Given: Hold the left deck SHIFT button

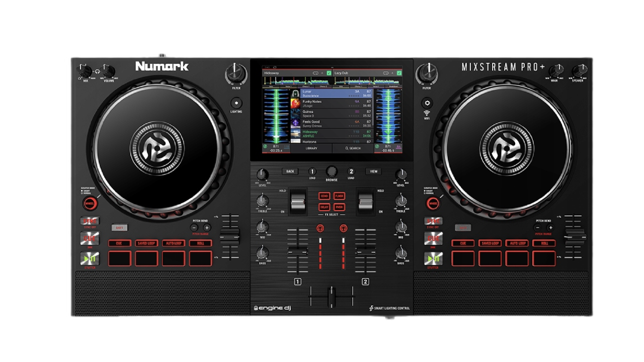Looking at the screenshot, I should click(119, 228).
